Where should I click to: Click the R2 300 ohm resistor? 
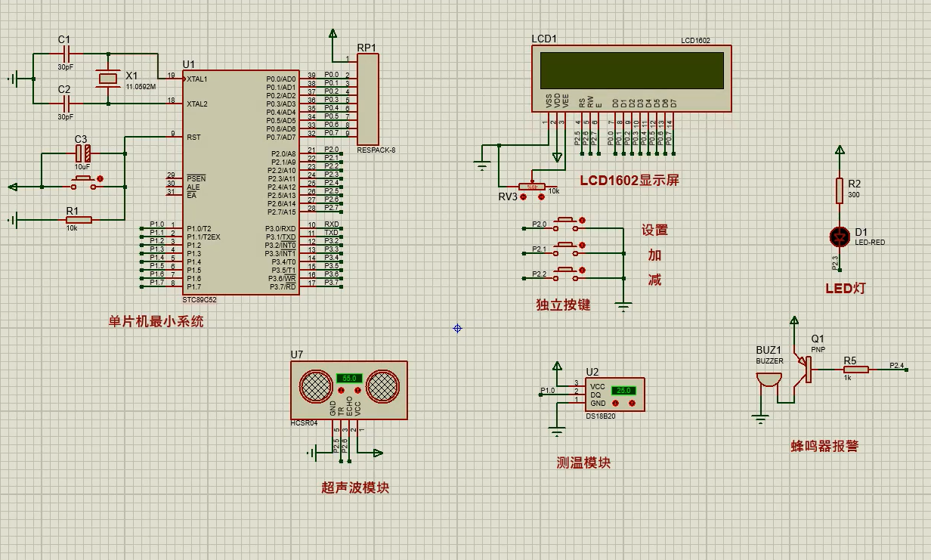[x=839, y=190]
